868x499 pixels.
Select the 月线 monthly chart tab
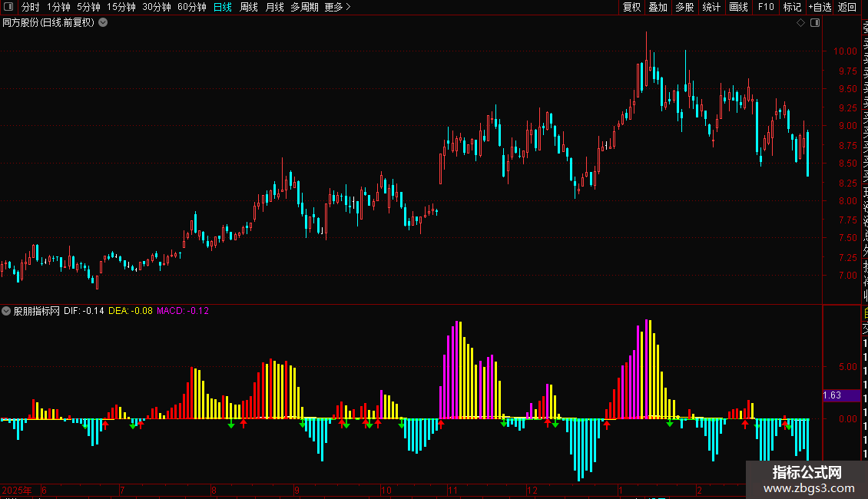pyautogui.click(x=274, y=7)
